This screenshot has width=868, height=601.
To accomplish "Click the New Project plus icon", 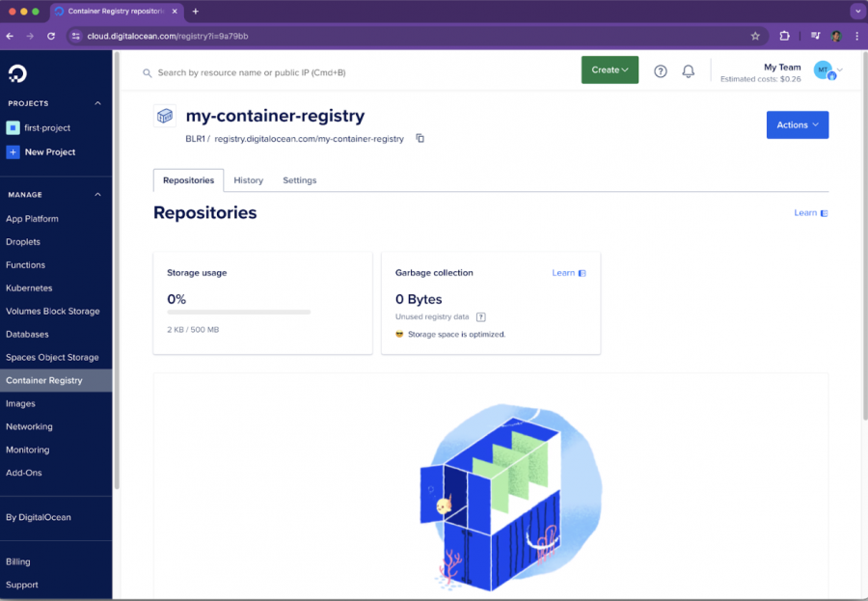I will [x=13, y=152].
